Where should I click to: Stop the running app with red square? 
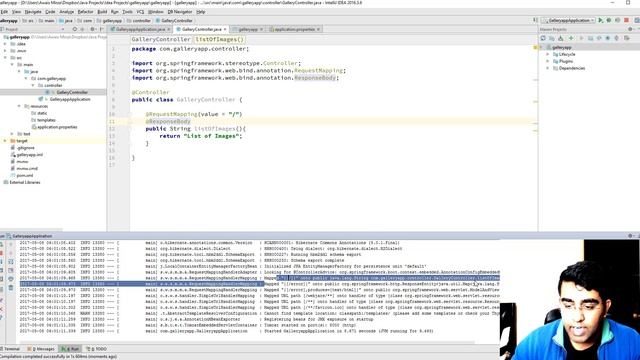coord(627,20)
